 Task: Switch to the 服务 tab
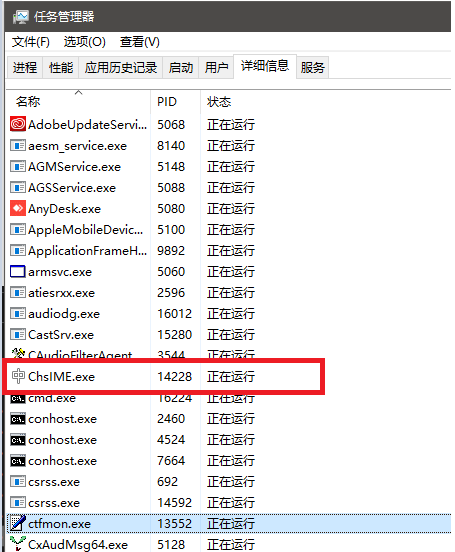tap(312, 67)
